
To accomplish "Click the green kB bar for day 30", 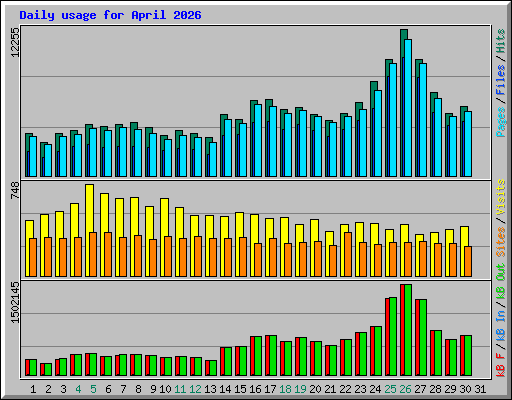I will tap(468, 356).
